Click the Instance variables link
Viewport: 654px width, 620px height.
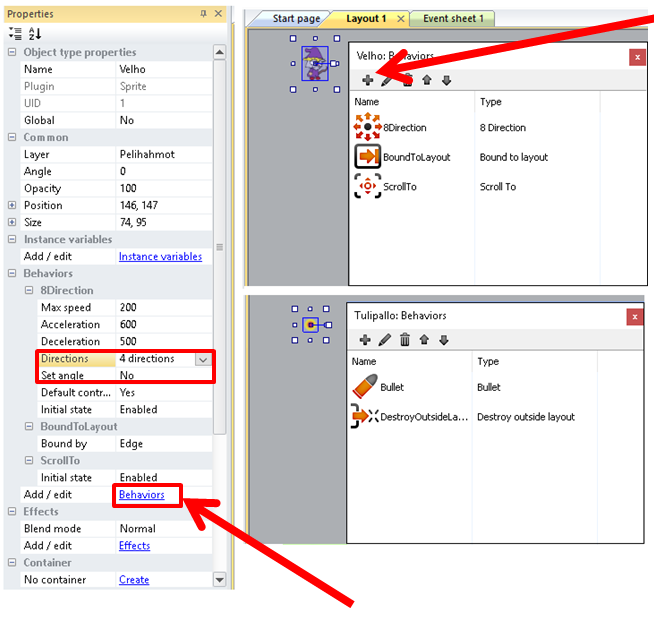tap(160, 257)
